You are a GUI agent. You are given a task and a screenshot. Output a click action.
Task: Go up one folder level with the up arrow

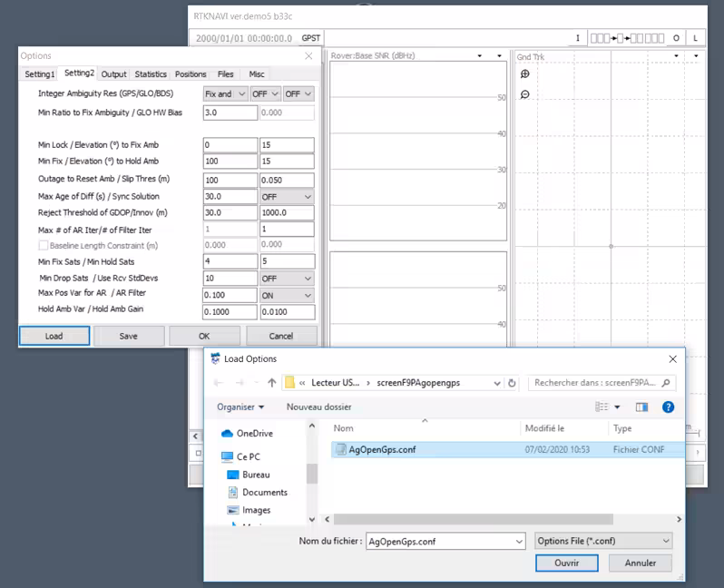tap(271, 383)
